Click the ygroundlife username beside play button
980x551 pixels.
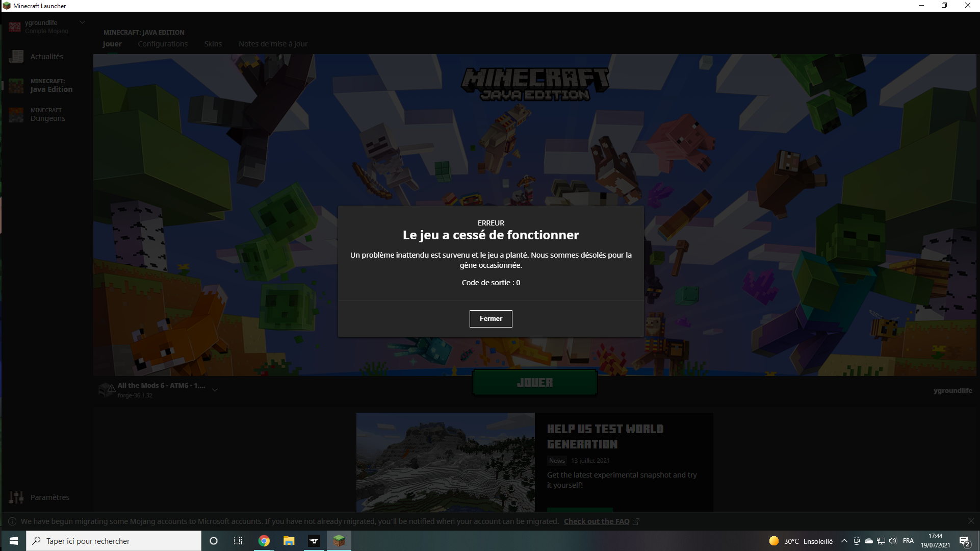click(x=952, y=391)
